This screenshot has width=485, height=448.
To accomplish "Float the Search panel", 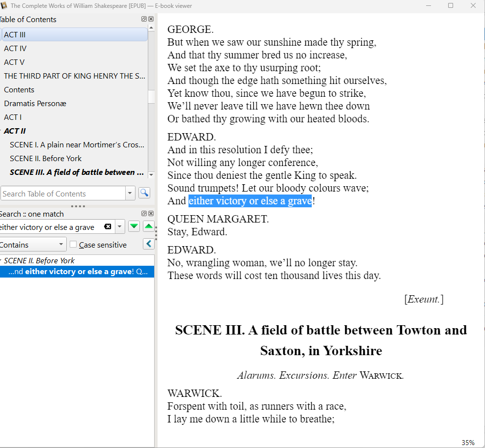I will click(x=144, y=213).
